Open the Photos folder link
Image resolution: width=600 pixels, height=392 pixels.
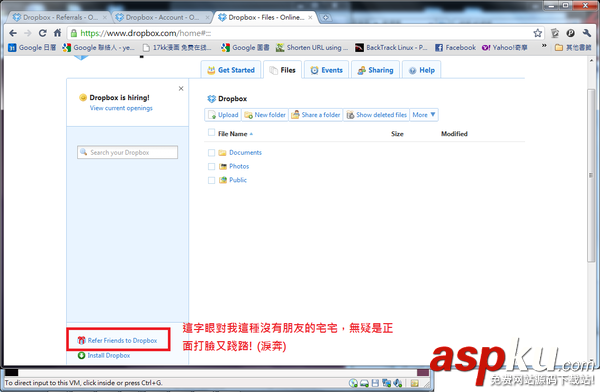239,166
